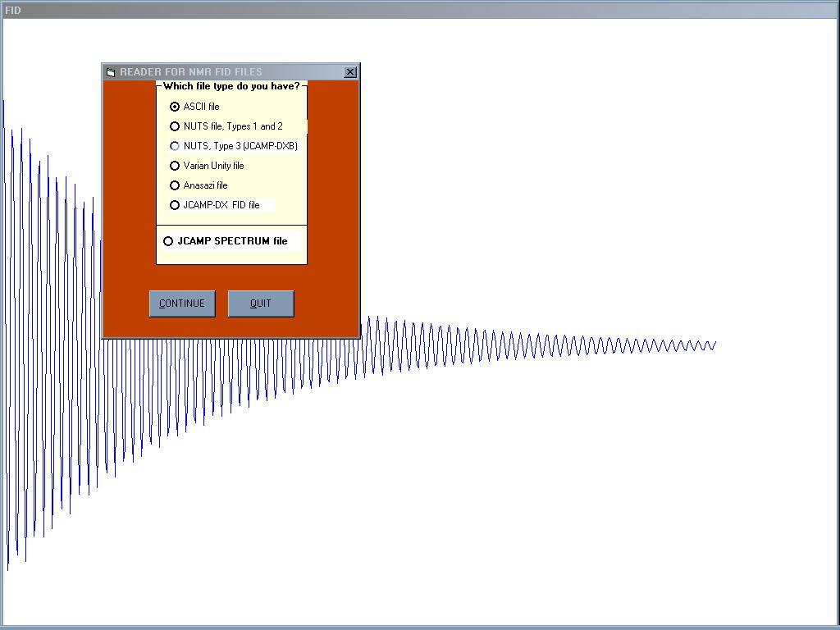This screenshot has width=840, height=630.
Task: Close the Reader for NMR FID Files dialog
Action: pos(349,72)
